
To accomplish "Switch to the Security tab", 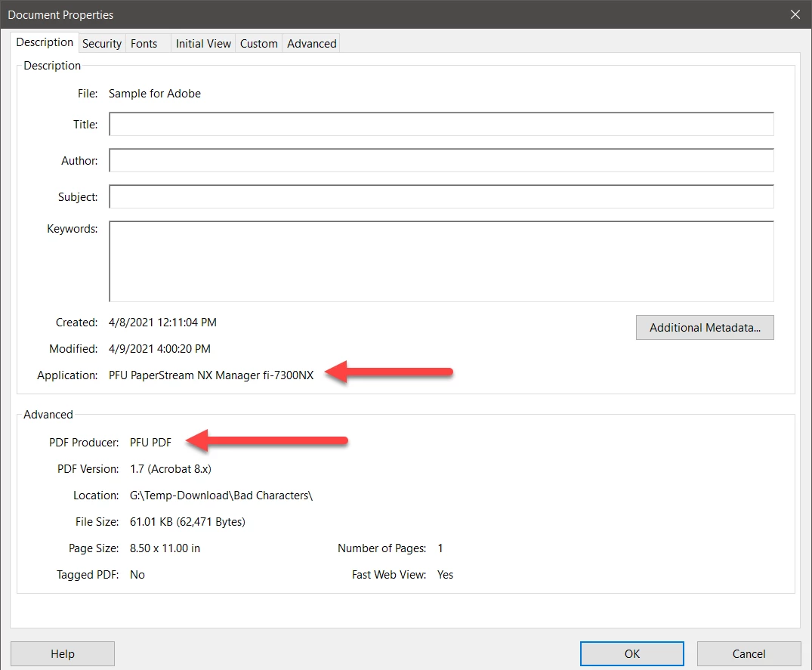I will click(101, 44).
